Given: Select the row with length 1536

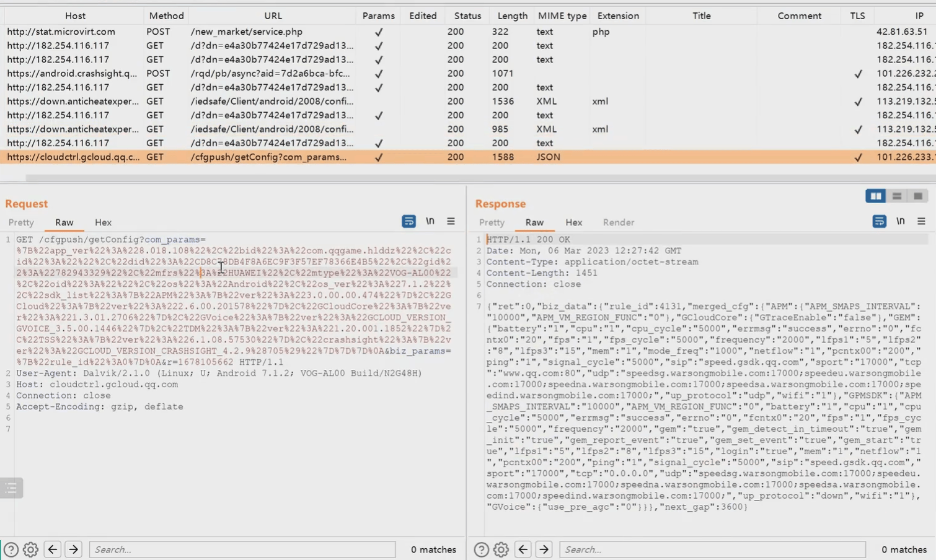Looking at the screenshot, I should (x=468, y=101).
